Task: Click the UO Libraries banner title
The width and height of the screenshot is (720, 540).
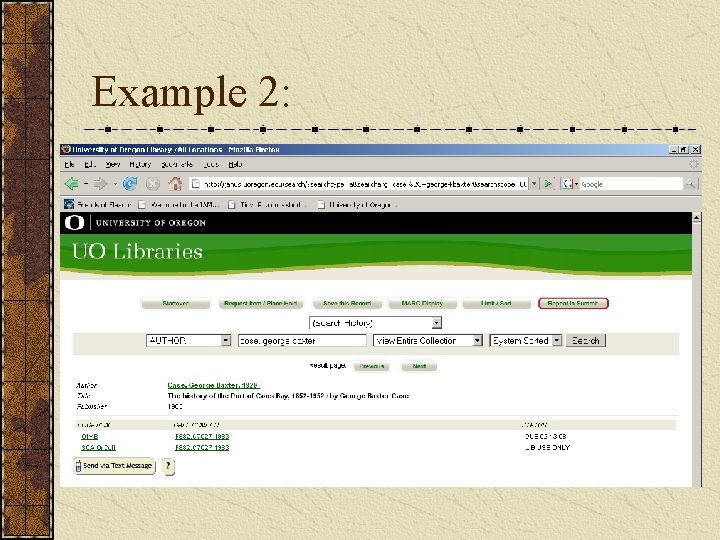Action: pyautogui.click(x=137, y=252)
